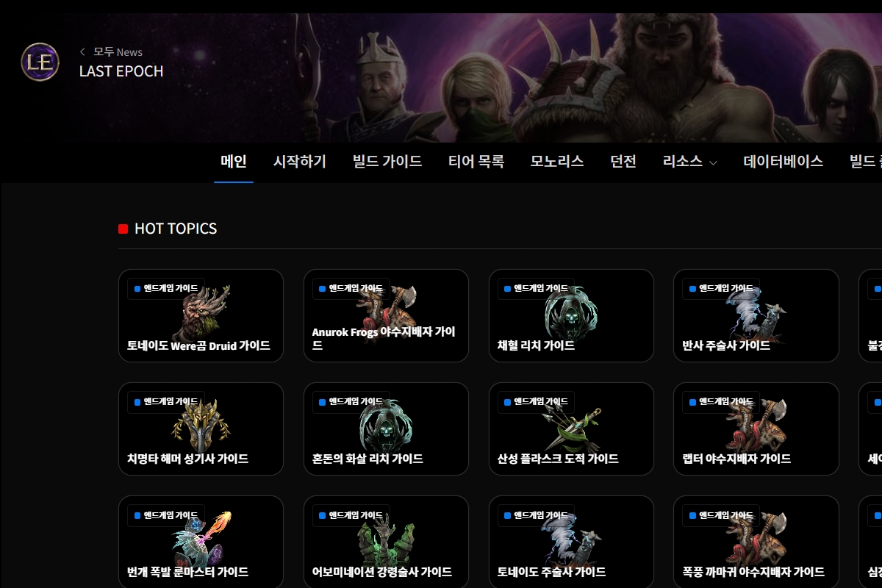Open the 티어 목록 tab
The image size is (882, 588).
pos(476,162)
